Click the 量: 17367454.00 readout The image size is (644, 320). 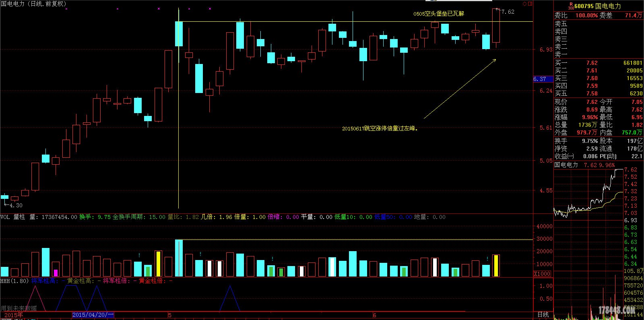pos(53,217)
